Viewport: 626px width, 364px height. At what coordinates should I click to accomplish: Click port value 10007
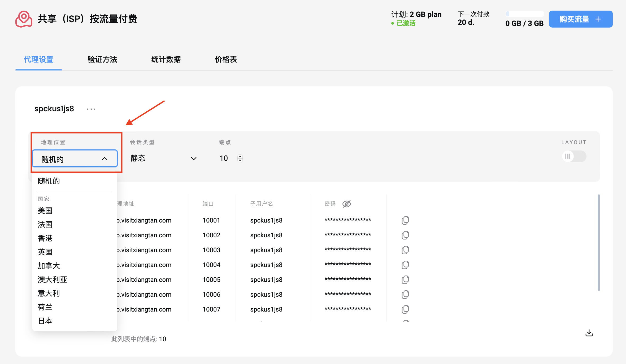(x=211, y=309)
